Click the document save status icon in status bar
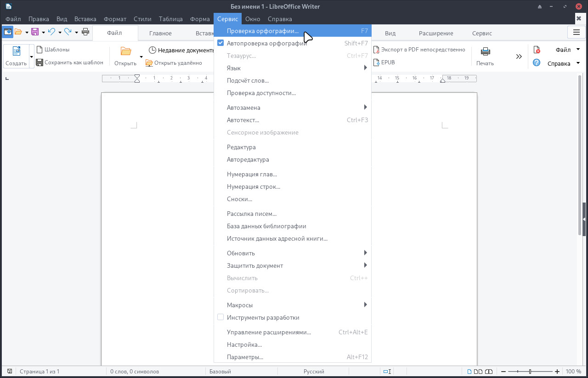 pyautogui.click(x=10, y=372)
